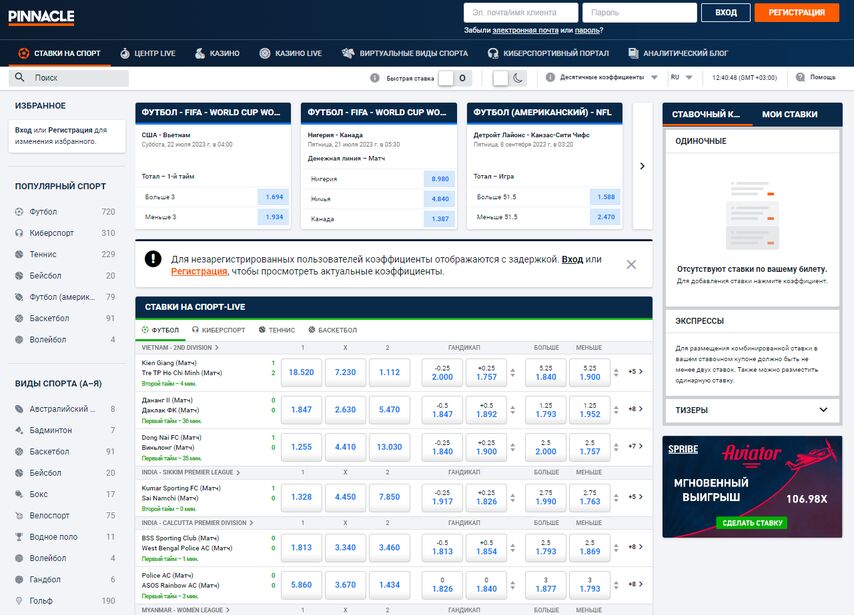Dismiss the delayed odds notice
The image size is (854, 615).
click(631, 265)
